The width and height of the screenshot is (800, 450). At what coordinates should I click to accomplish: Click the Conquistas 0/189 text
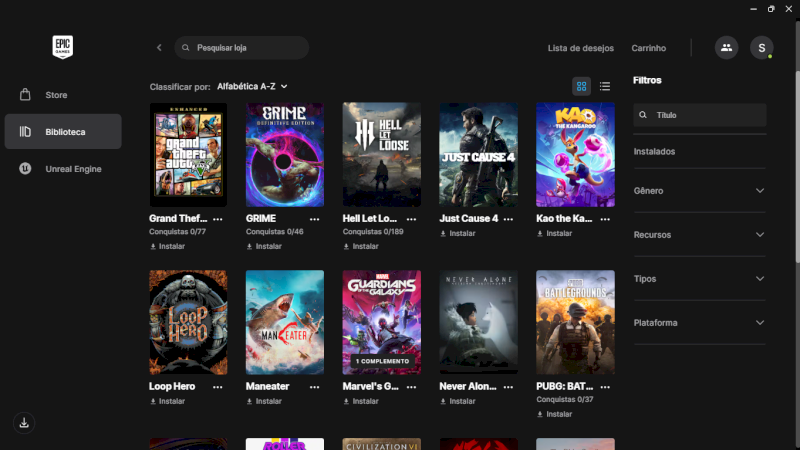click(x=373, y=232)
